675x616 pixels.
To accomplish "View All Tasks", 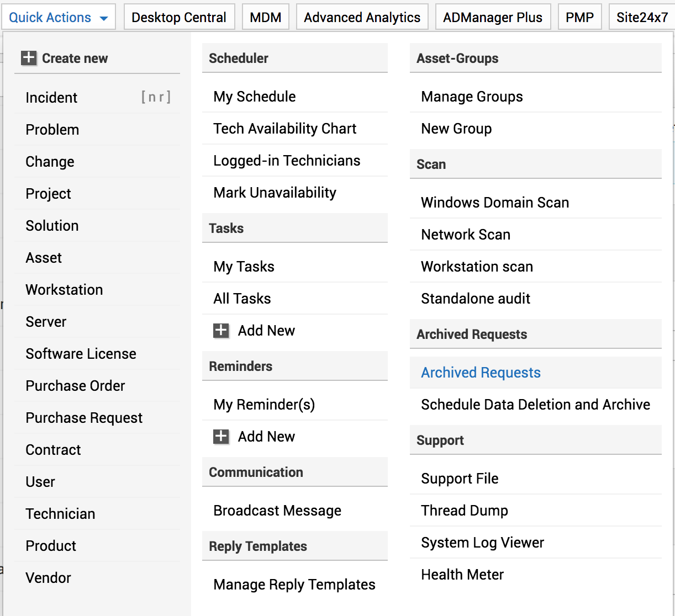I will [x=242, y=299].
